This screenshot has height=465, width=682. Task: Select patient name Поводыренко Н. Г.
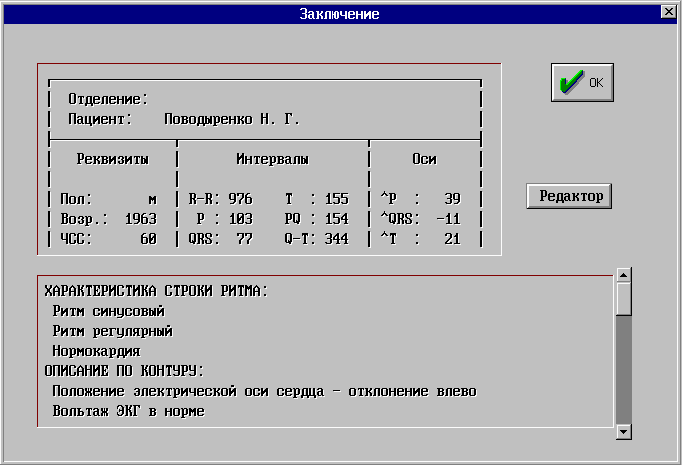click(232, 119)
